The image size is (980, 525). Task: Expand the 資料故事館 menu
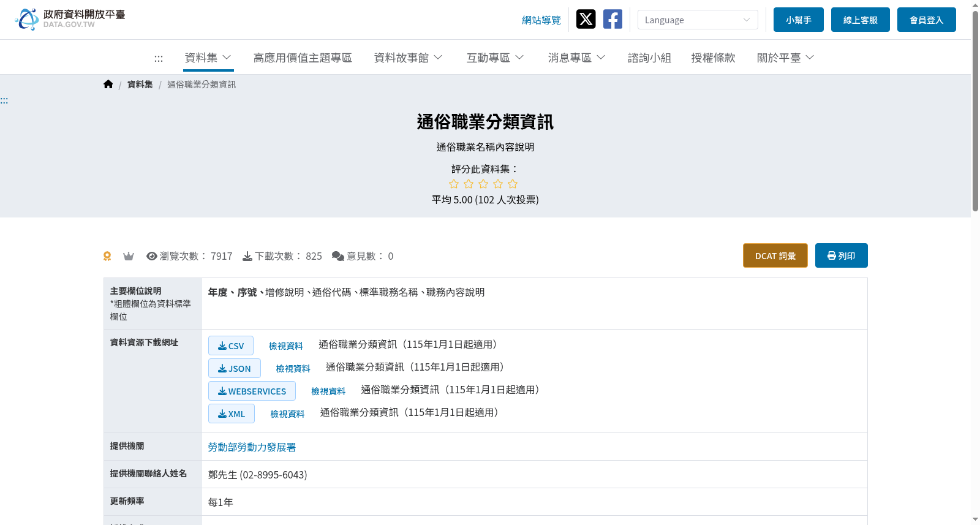pyautogui.click(x=408, y=58)
